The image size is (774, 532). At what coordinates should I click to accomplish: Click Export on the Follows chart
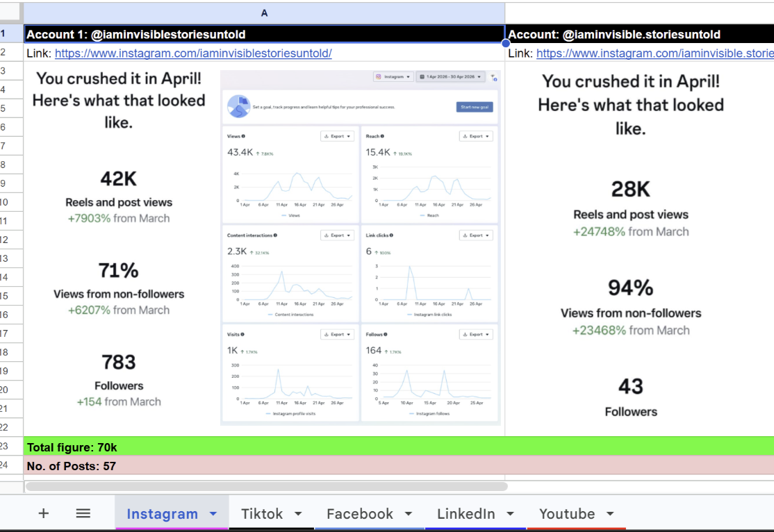pos(476,335)
